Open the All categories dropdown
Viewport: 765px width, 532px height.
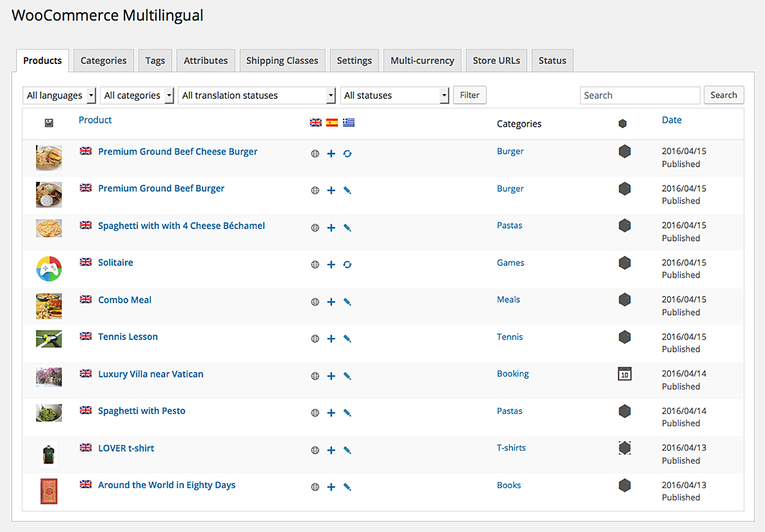(x=137, y=95)
